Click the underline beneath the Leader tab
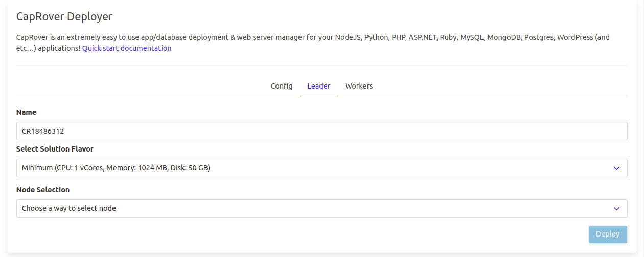Image resolution: width=644 pixels, height=257 pixels. (318, 96)
